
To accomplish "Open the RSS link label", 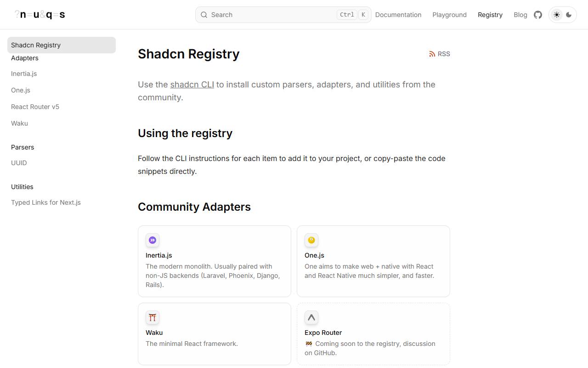I will [x=444, y=54].
